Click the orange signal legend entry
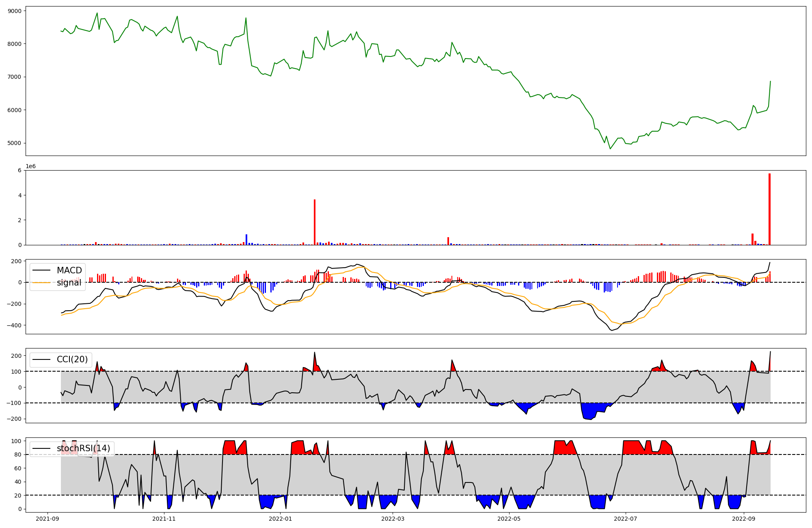 [69, 283]
